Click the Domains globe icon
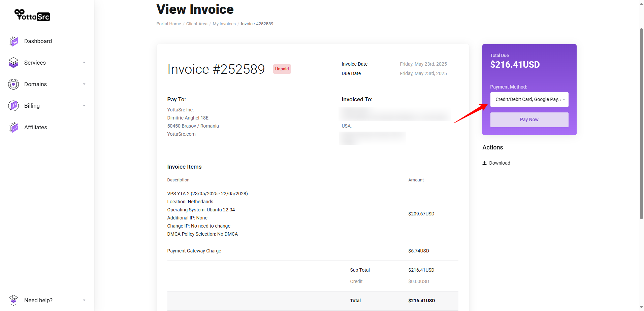Image resolution: width=644 pixels, height=311 pixels. (13, 84)
